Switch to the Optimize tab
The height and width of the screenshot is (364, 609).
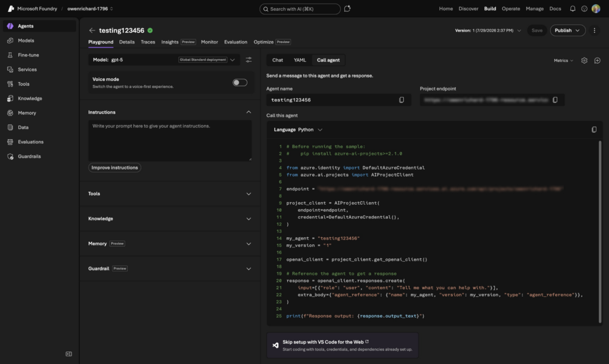pyautogui.click(x=263, y=42)
